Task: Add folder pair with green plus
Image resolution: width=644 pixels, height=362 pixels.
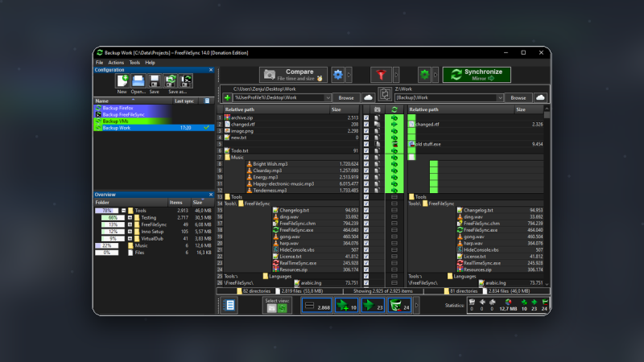Action: tap(227, 97)
